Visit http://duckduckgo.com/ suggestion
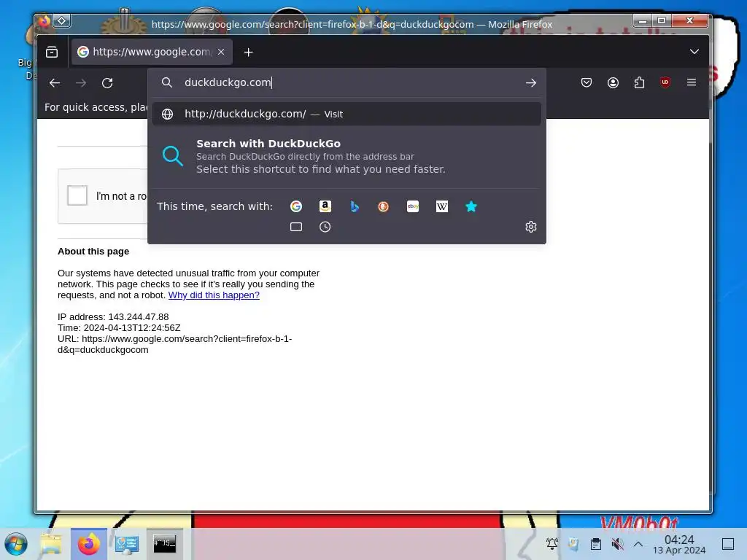This screenshot has height=560, width=747. 347,114
